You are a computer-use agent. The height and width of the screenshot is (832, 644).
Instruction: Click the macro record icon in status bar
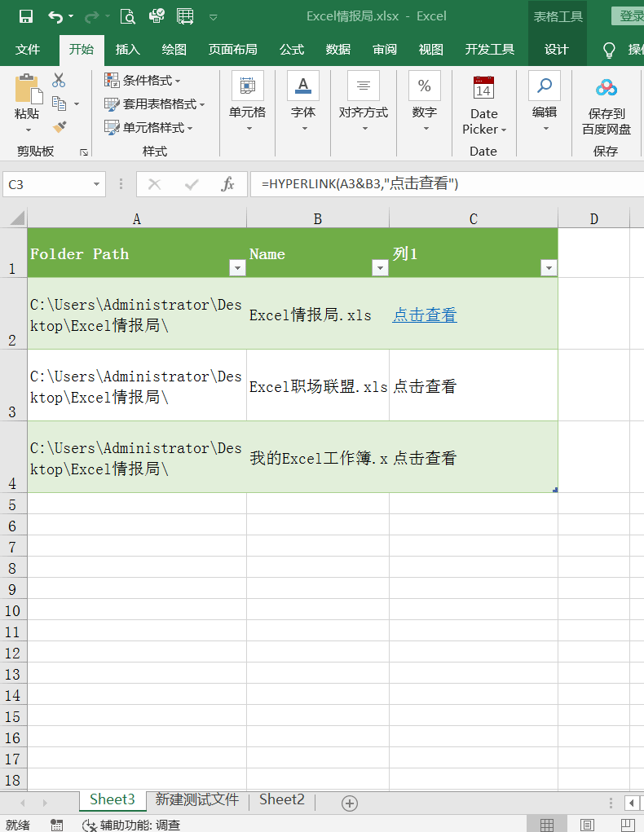tap(56, 825)
